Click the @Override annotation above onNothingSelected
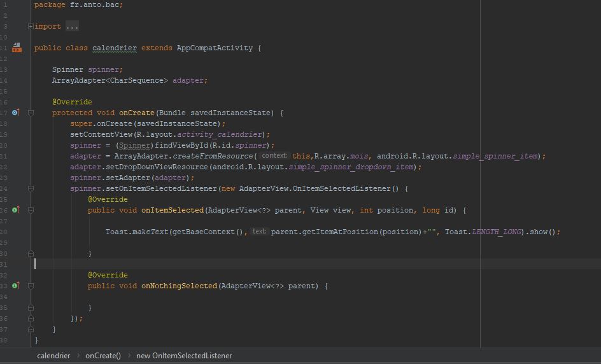The image size is (601, 364). [108, 275]
